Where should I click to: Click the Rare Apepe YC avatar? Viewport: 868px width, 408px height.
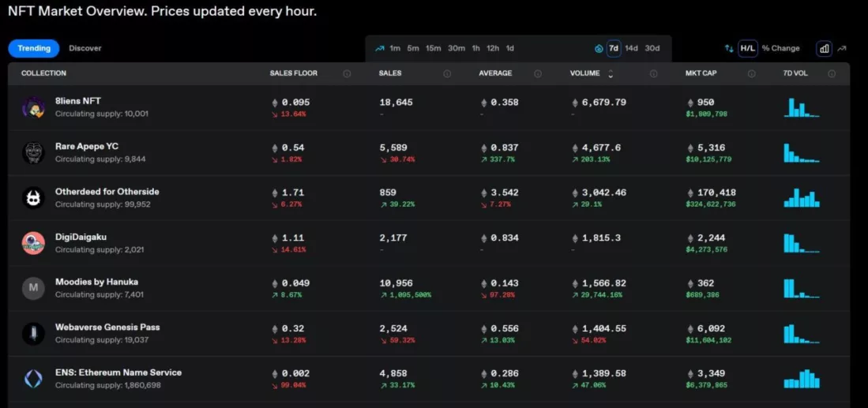[x=33, y=152]
